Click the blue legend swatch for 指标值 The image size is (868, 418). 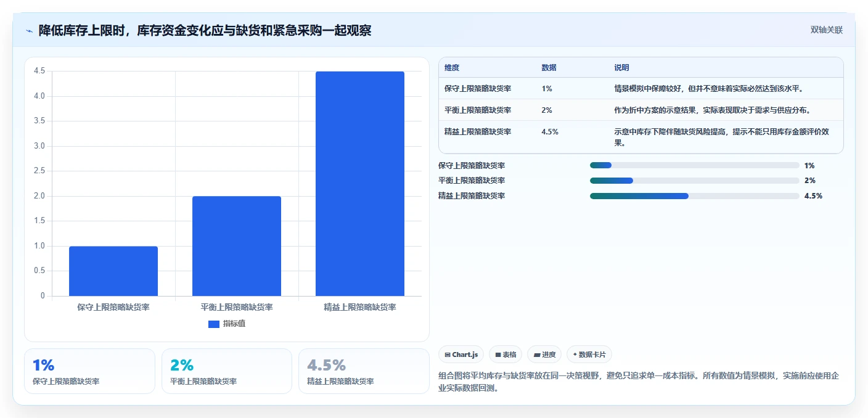tap(214, 324)
